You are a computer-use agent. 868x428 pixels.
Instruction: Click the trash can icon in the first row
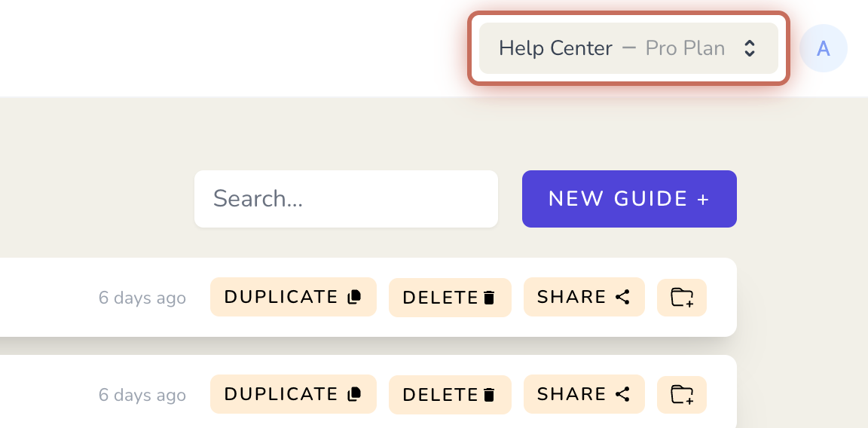click(x=489, y=298)
